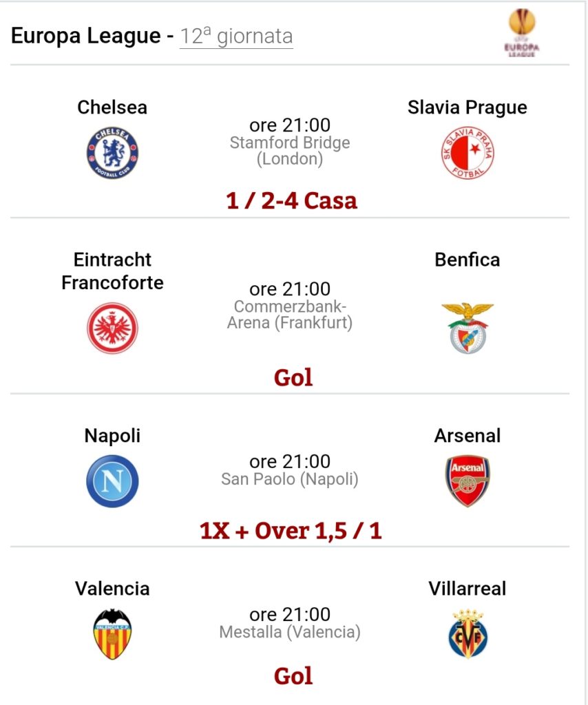Tap the Benfica club crest
The width and height of the screenshot is (588, 705).
click(x=468, y=328)
